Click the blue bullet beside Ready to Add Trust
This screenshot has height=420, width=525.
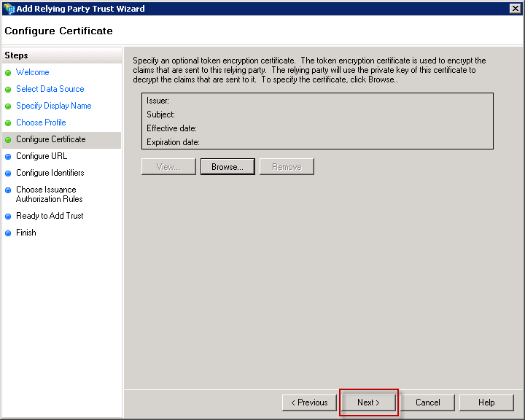(x=8, y=217)
